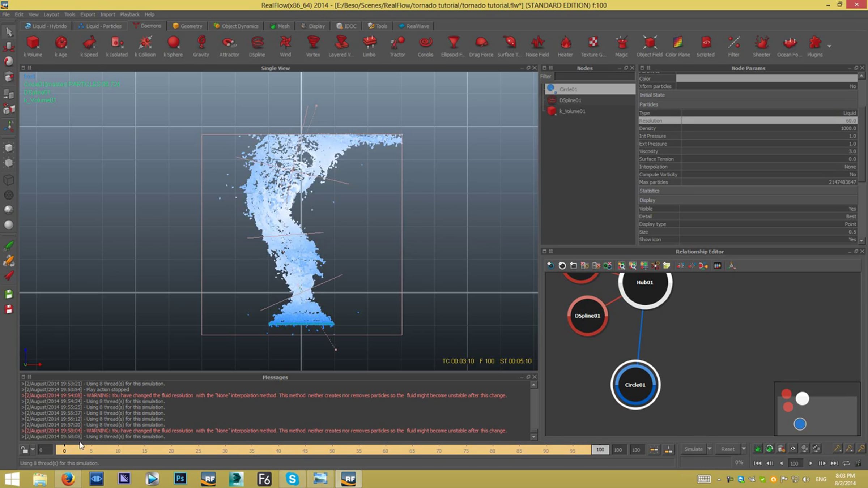The width and height of the screenshot is (868, 488).
Task: Play the simulation forward
Action: (x=811, y=463)
